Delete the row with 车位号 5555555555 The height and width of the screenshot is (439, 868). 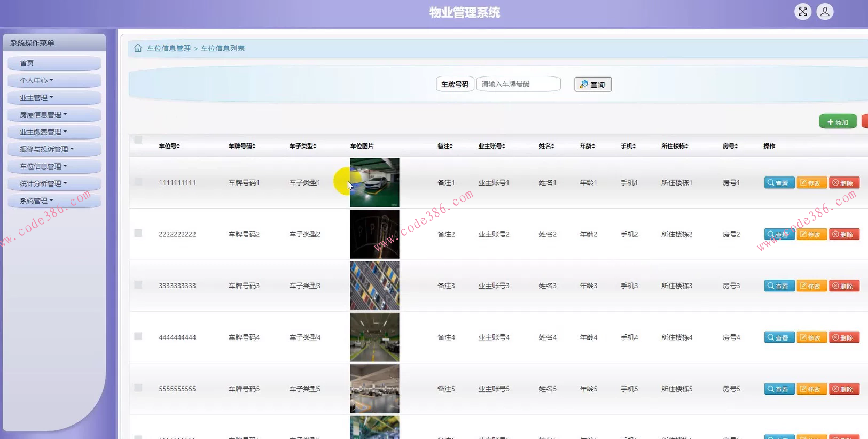tap(844, 389)
